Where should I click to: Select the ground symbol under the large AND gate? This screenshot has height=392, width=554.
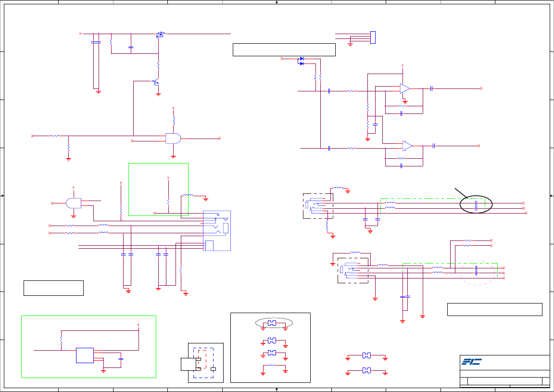pyautogui.click(x=173, y=157)
